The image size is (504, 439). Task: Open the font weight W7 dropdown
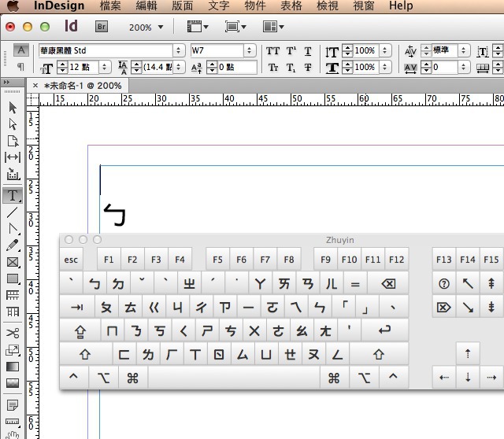tap(249, 50)
